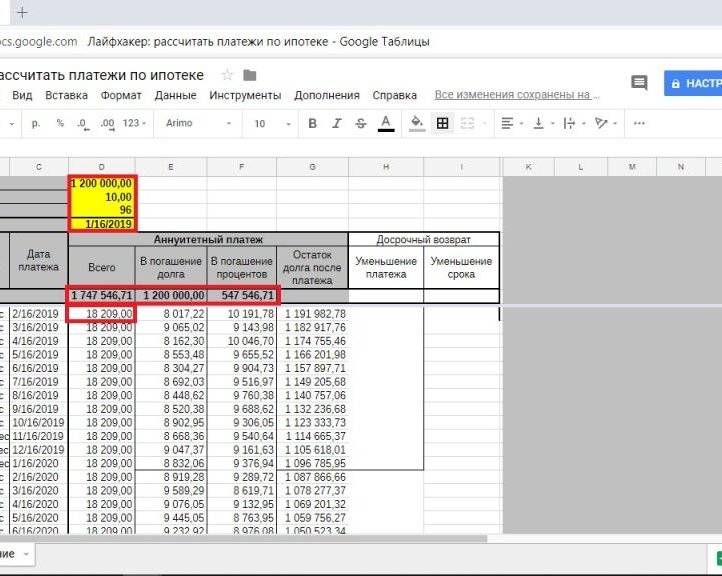Open the Данные menu
The width and height of the screenshot is (722, 576).
coord(175,96)
